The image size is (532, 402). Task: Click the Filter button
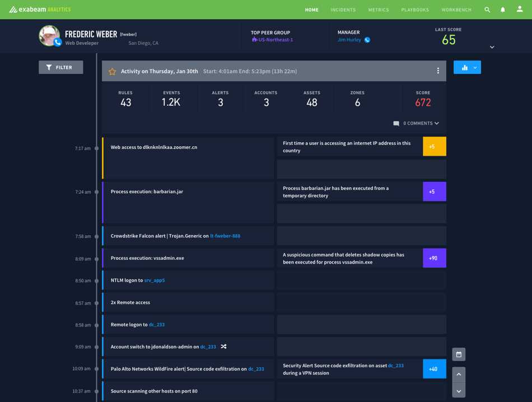60,67
